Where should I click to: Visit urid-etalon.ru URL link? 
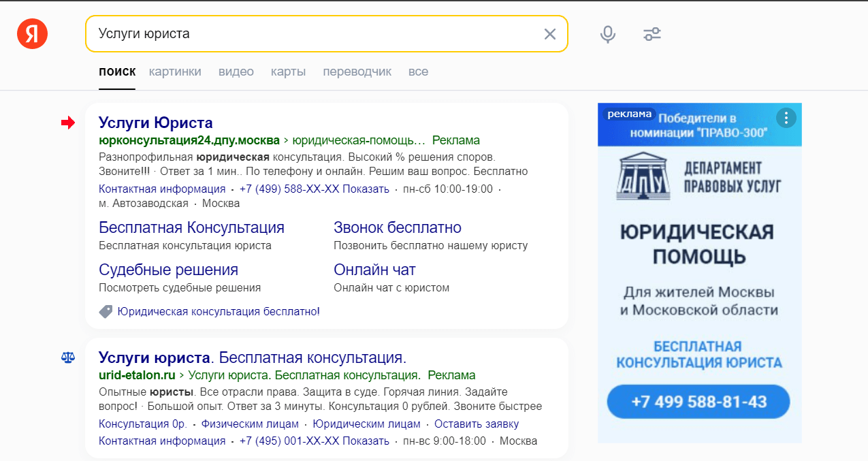pos(137,375)
